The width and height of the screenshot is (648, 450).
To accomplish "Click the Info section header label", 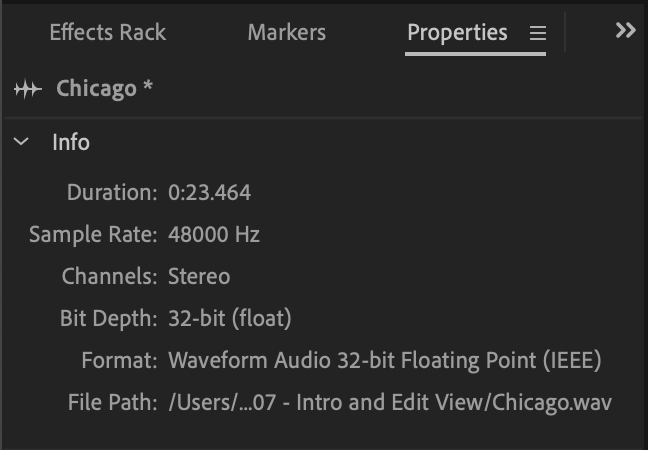I will click(71, 143).
